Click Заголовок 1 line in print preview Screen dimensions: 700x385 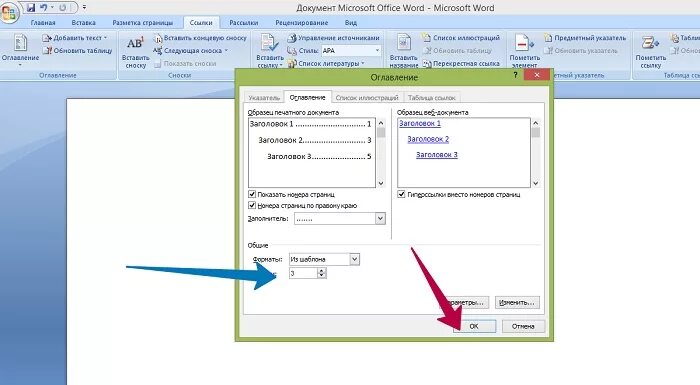pyautogui.click(x=310, y=124)
